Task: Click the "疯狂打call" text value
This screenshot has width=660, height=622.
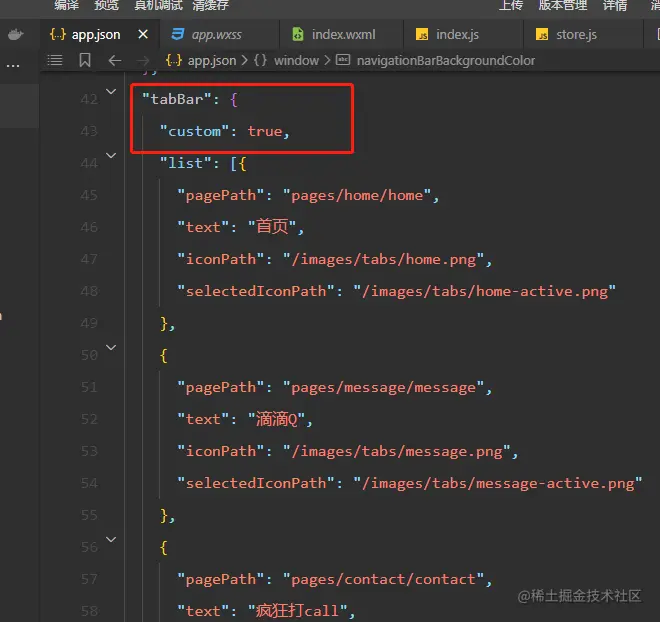Action: 298,611
